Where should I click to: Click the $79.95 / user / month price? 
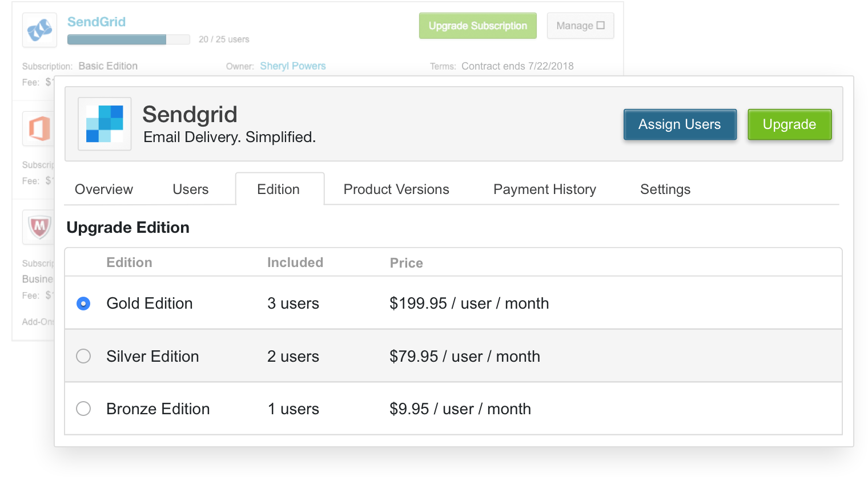pyautogui.click(x=465, y=356)
